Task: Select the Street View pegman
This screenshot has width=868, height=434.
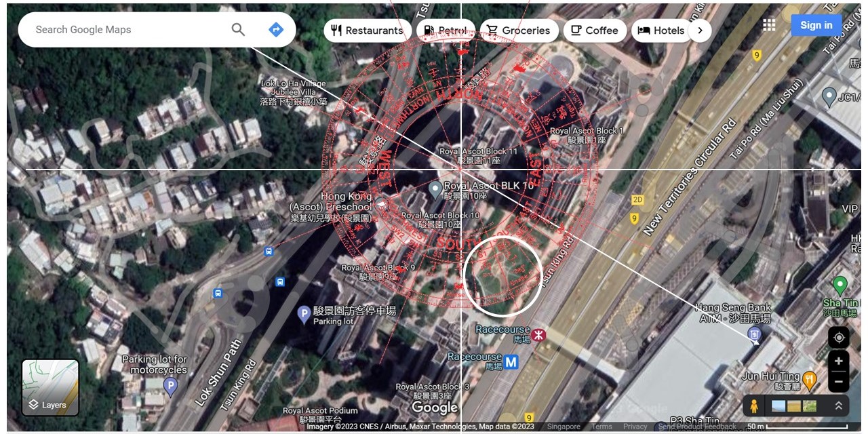Action: point(753,406)
